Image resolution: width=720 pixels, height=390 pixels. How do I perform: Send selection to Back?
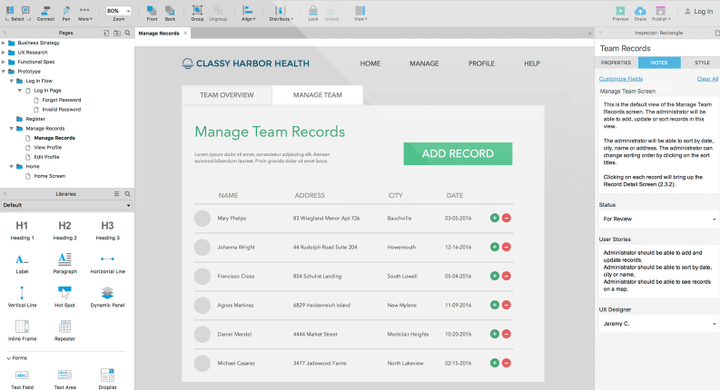point(170,13)
